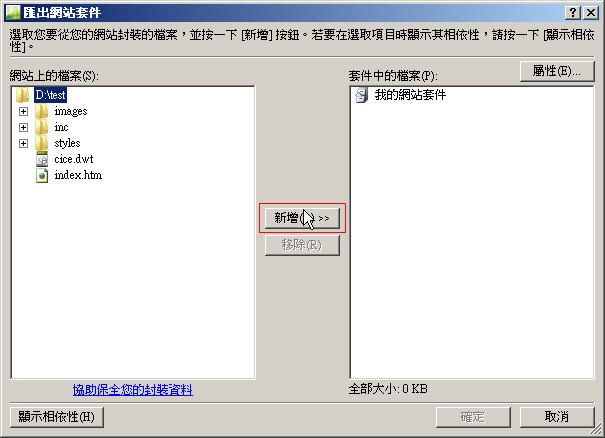Expand the styles folder tree node

[x=24, y=144]
